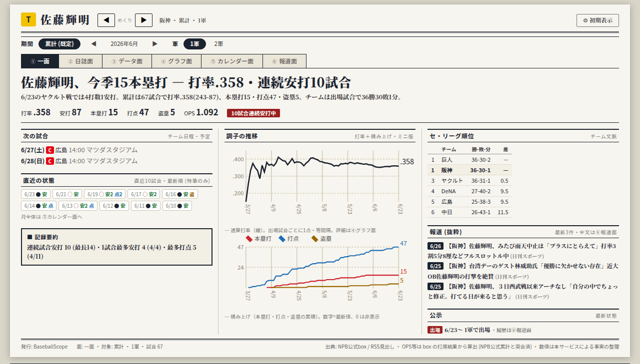Switch to the ④ グラフ面 tab
Image resolution: width=640 pixels, height=364 pixels.
pyautogui.click(x=176, y=61)
